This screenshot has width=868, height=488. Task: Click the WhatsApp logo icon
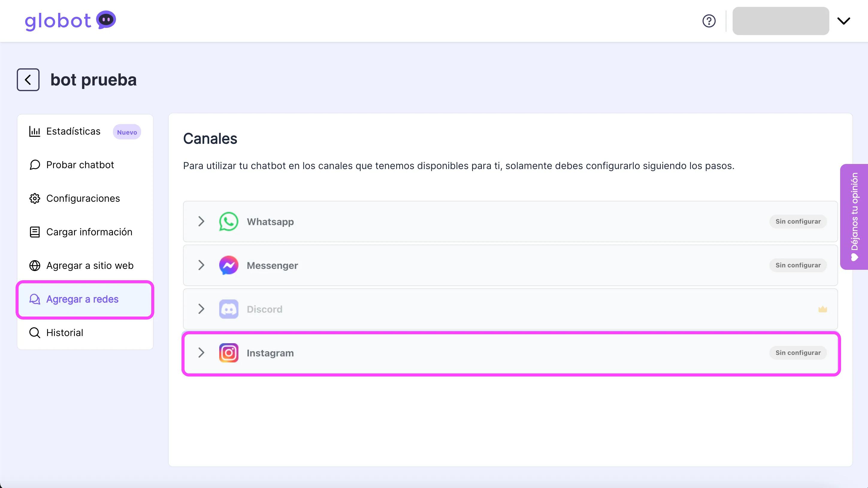[229, 222]
